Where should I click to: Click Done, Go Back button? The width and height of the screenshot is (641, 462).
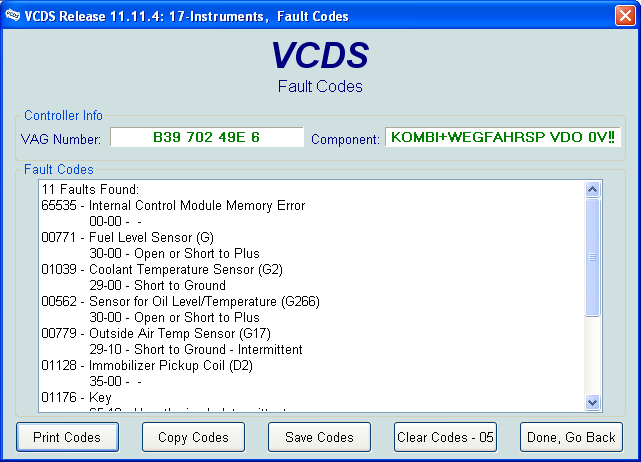[x=571, y=437]
